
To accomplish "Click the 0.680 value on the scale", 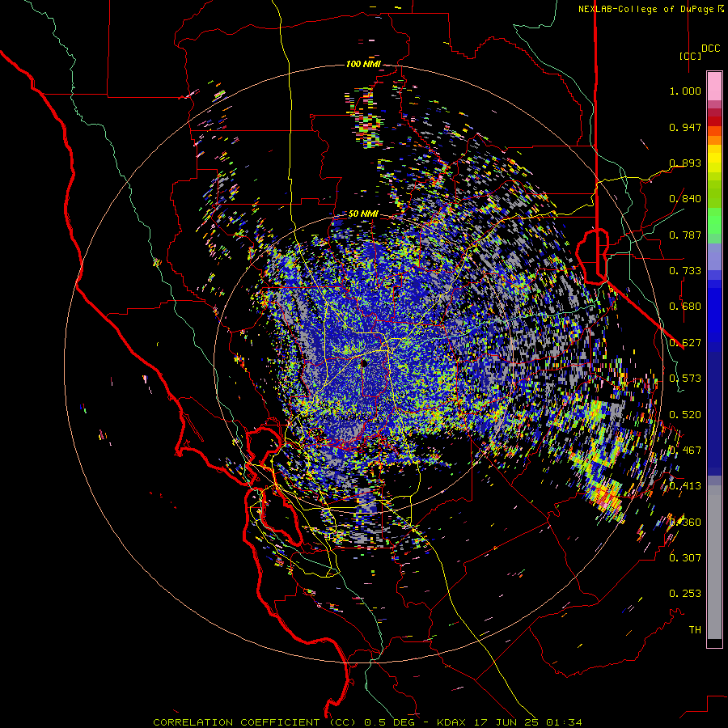I will click(x=685, y=307).
